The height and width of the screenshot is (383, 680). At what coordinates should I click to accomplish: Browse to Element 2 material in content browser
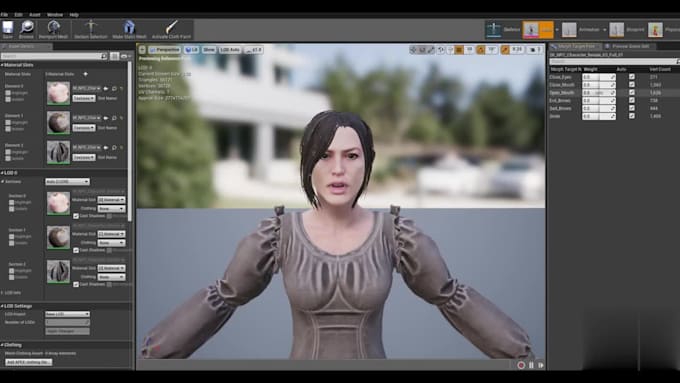[x=114, y=147]
